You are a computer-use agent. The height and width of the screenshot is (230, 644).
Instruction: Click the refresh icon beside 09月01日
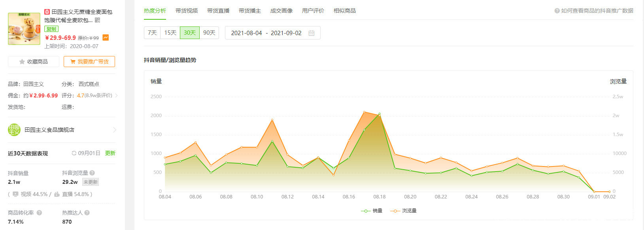[74, 153]
